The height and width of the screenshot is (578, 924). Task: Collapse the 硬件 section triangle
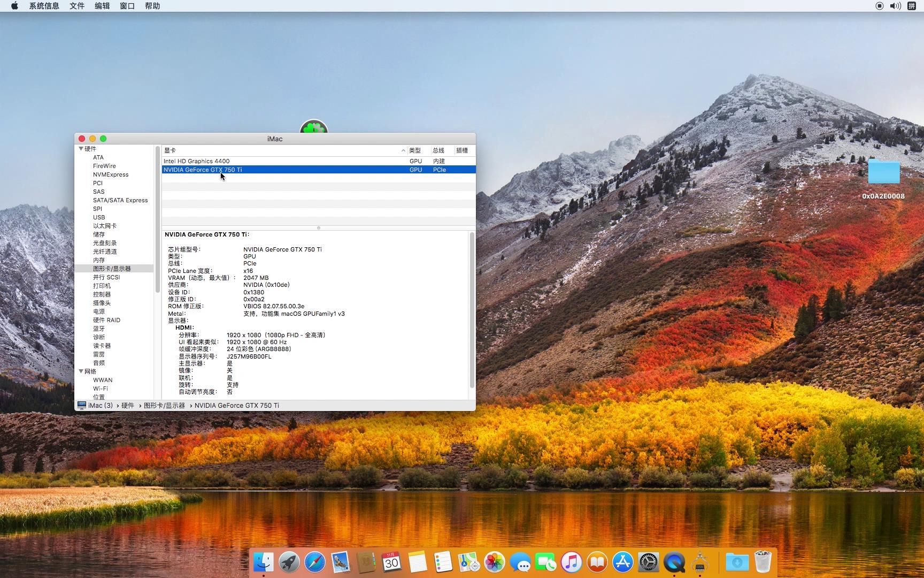(81, 149)
